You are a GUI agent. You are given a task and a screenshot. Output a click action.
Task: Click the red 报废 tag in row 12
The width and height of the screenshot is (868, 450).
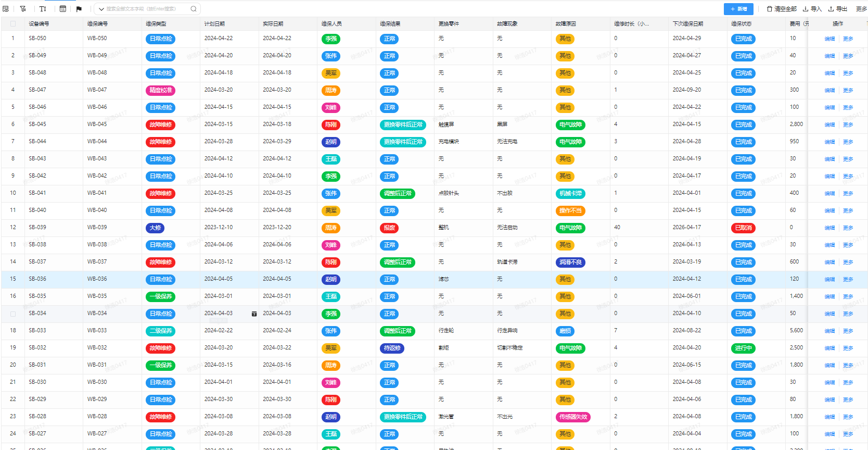pos(389,228)
